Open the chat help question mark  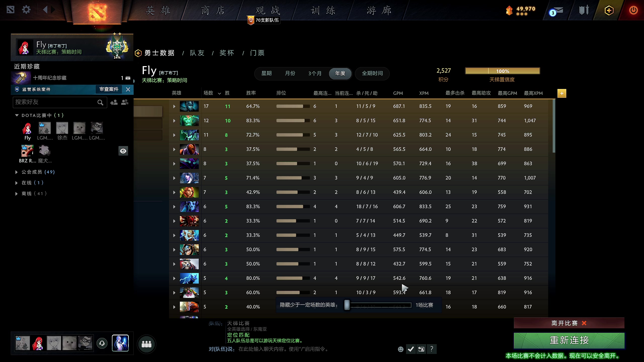(432, 349)
